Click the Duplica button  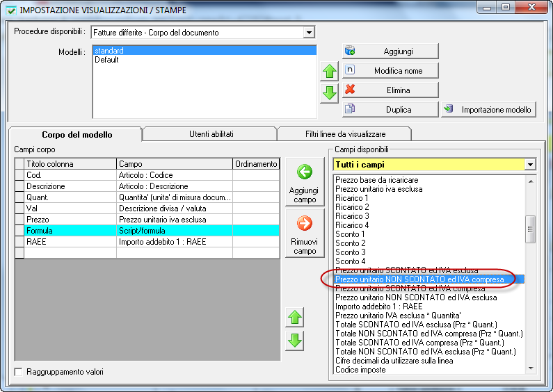pos(390,110)
